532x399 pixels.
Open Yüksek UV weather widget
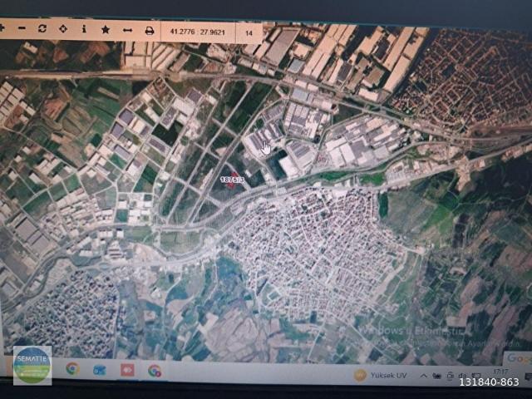[380, 375]
